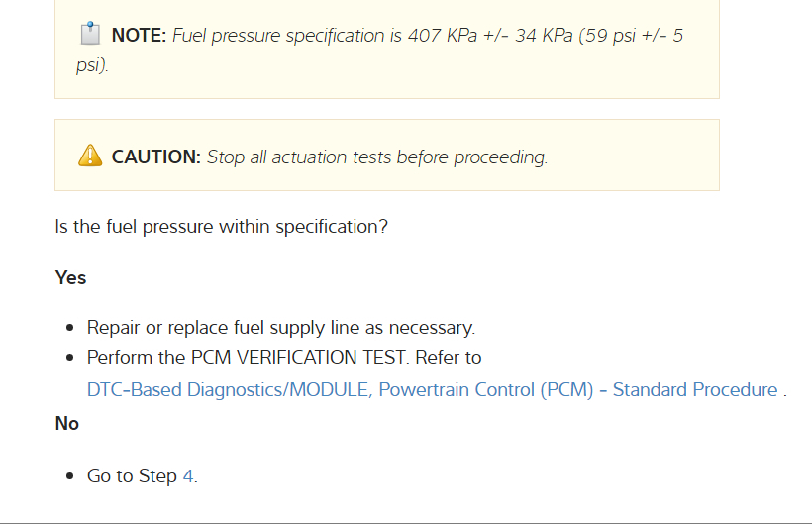Click the notepad icon beside NOTE

point(90,35)
